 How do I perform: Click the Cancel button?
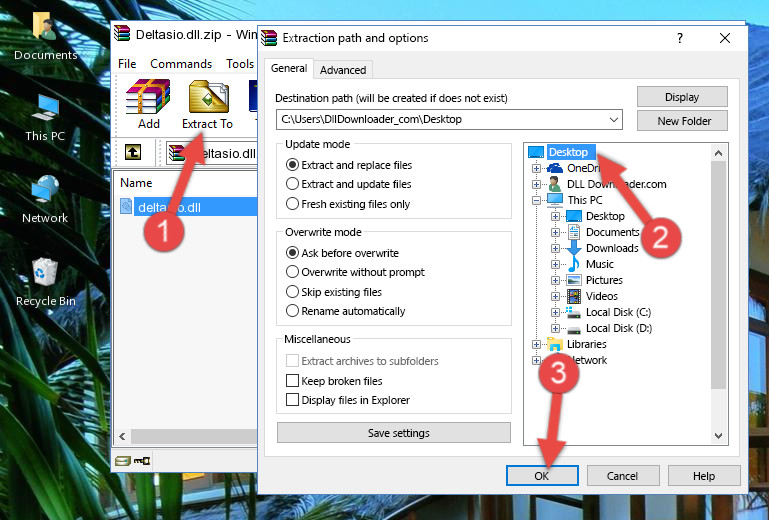pyautogui.click(x=622, y=475)
